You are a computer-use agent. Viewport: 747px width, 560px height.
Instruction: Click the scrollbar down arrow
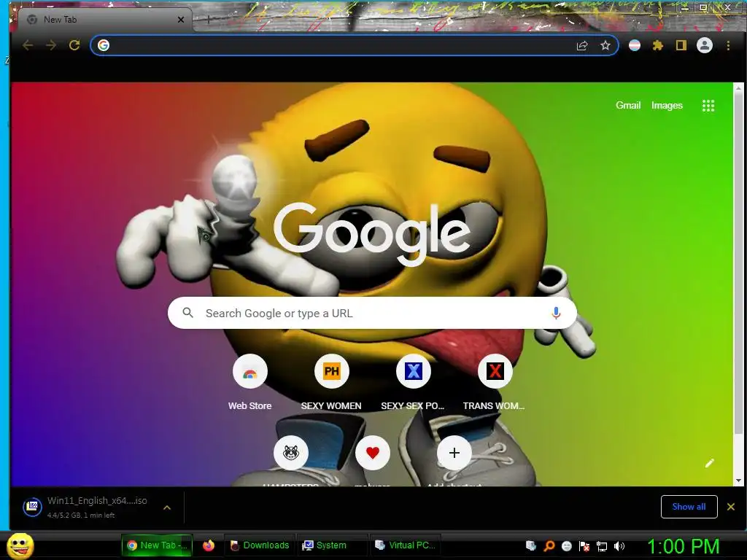738,481
